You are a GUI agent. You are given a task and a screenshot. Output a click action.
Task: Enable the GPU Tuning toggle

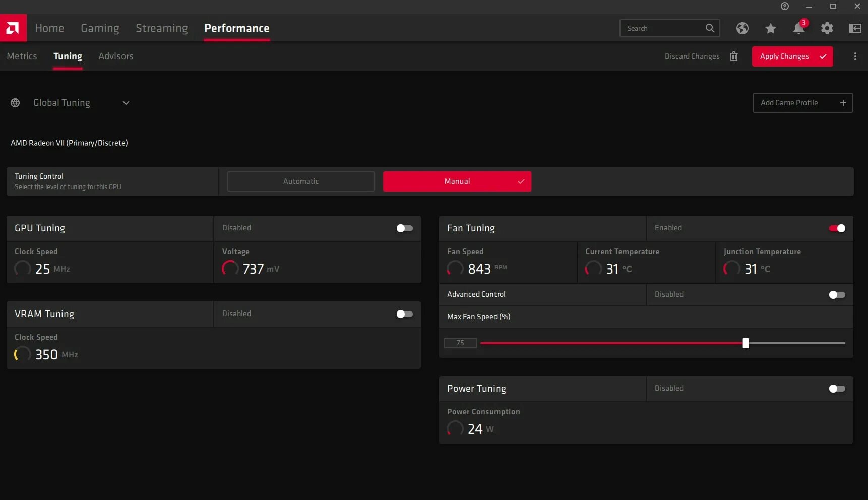[404, 228]
